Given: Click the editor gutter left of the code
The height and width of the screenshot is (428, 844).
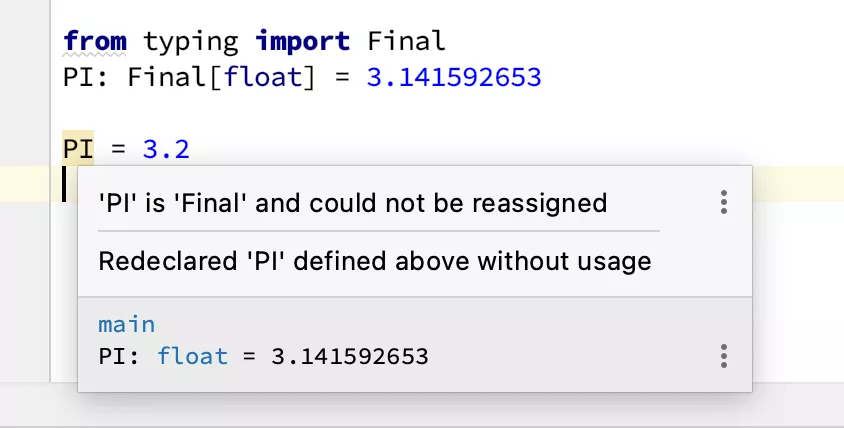Looking at the screenshot, I should [25, 150].
